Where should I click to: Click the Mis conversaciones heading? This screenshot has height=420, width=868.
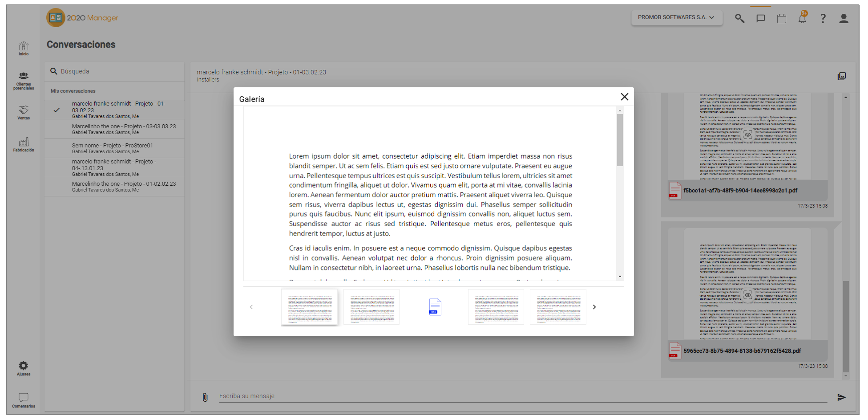[73, 91]
